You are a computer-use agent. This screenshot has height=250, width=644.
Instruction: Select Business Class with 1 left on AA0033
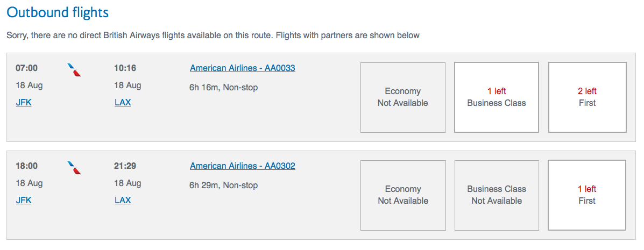[x=496, y=97]
